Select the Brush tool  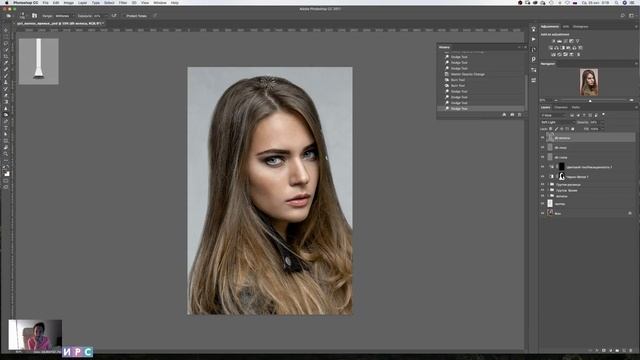click(x=6, y=76)
